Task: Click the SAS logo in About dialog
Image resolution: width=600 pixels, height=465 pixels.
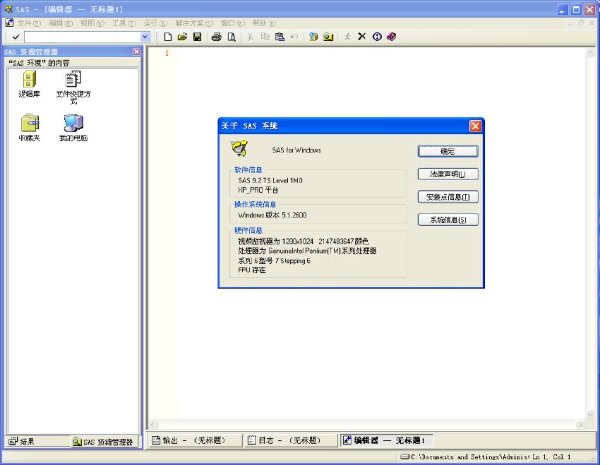Action: tap(240, 148)
